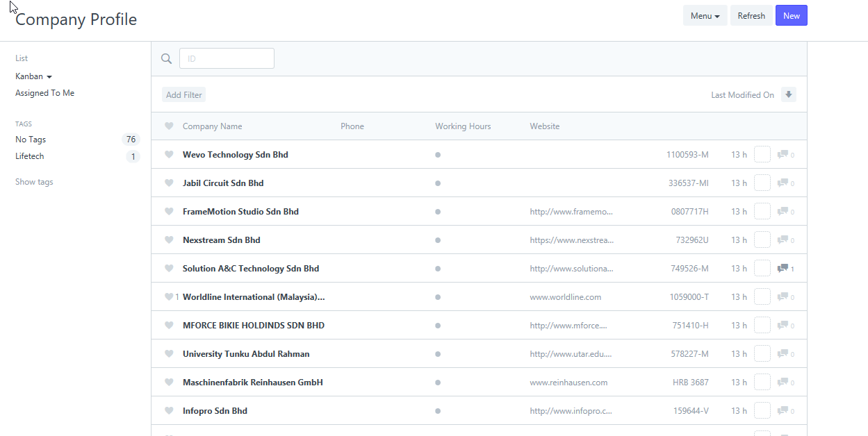Create New company profile
The image size is (868, 436).
[792, 16]
